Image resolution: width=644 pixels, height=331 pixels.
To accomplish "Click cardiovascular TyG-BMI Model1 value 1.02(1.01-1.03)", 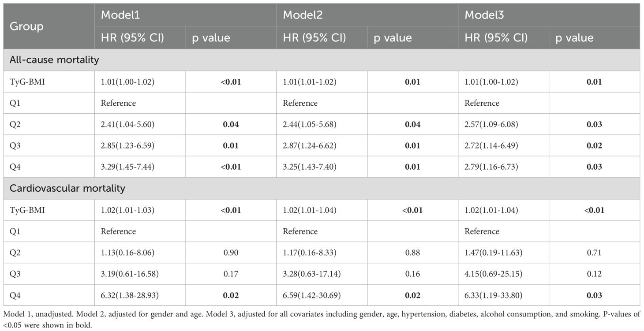I will pyautogui.click(x=127, y=210).
